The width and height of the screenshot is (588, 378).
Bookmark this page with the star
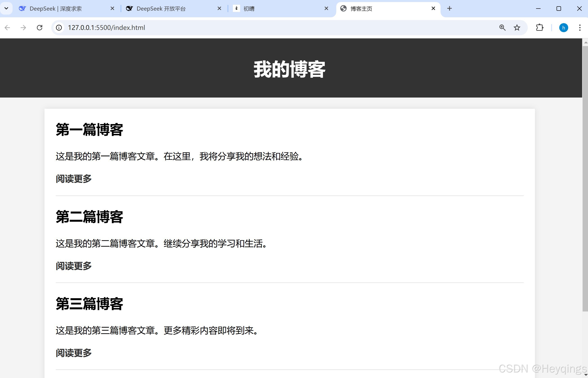pos(517,27)
